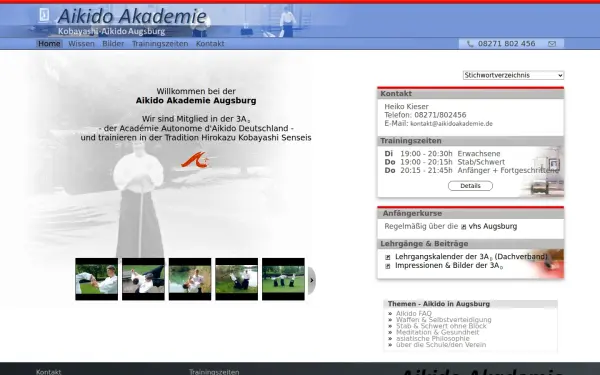This screenshot has width=600, height=375.
Task: Open über die Schule/den Verein link
Action: (441, 345)
